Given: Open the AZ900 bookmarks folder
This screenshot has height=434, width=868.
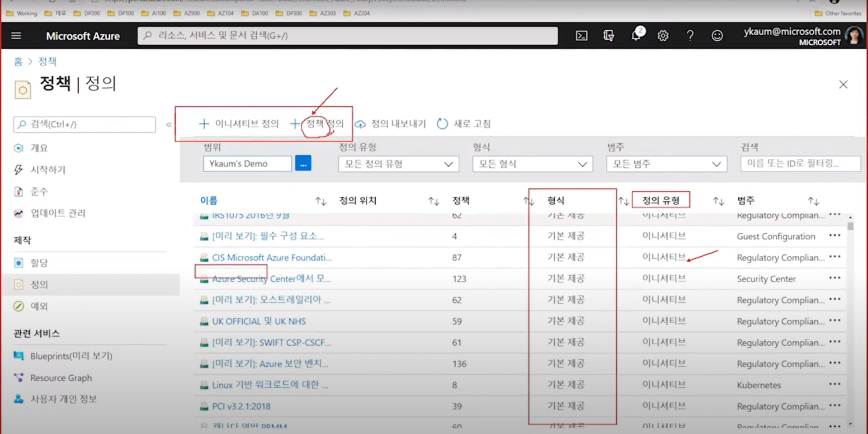Looking at the screenshot, I should pyautogui.click(x=186, y=13).
